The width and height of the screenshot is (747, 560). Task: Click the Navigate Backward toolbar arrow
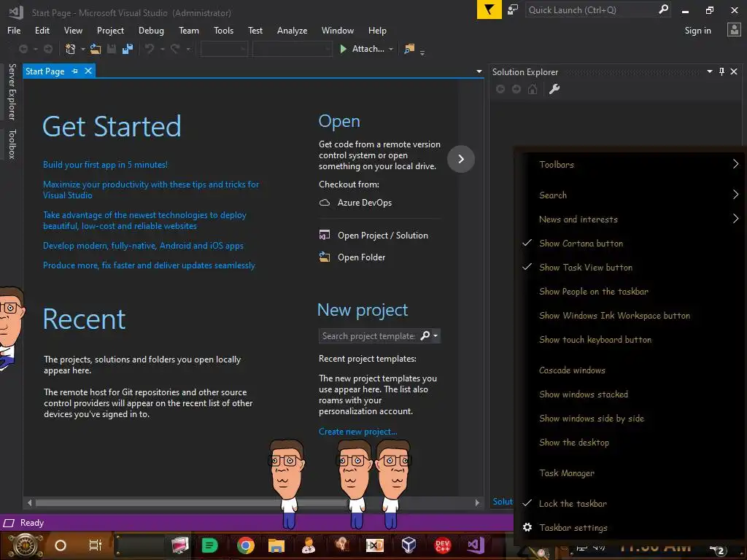23,49
